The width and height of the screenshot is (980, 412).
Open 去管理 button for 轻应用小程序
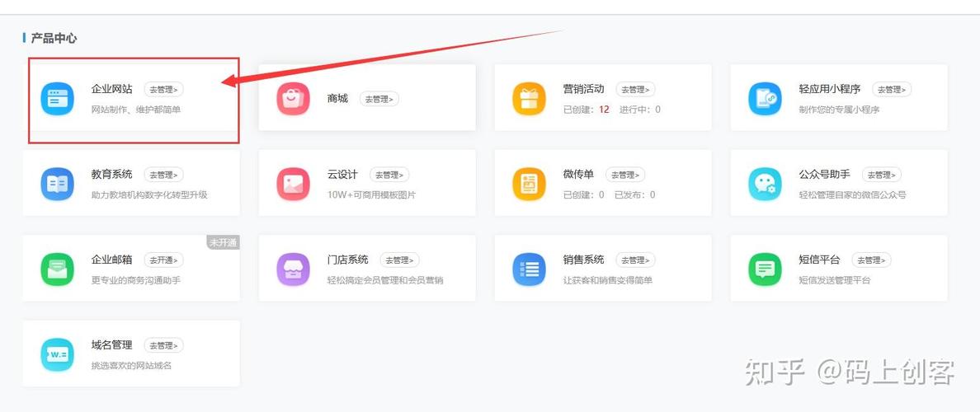point(892,89)
